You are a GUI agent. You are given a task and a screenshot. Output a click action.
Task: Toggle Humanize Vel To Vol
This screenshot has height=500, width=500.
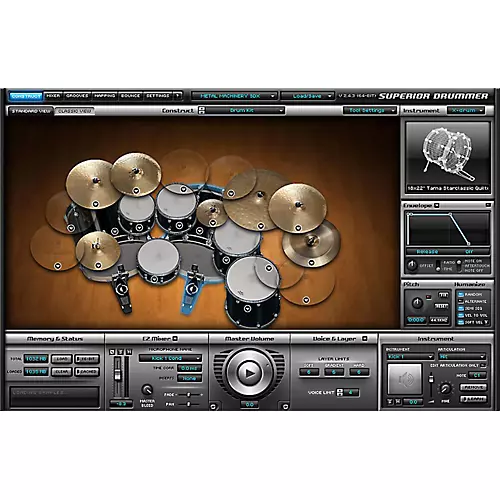point(461,315)
